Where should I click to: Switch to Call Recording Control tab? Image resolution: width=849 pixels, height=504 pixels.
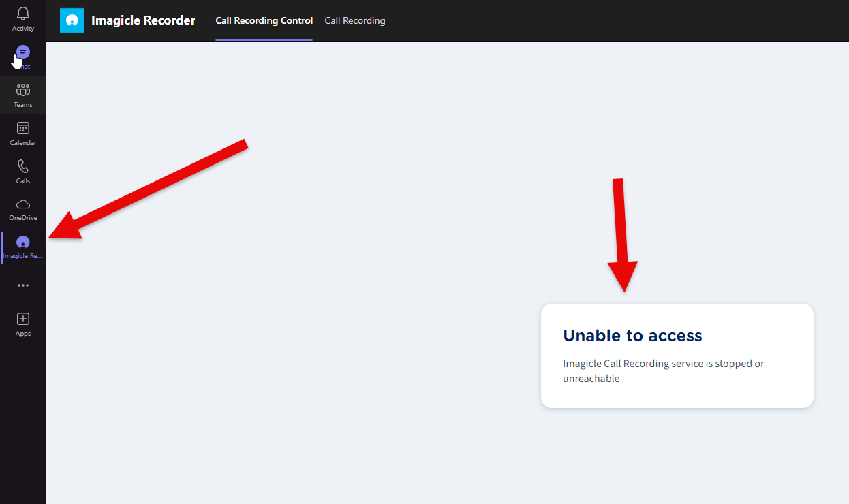(264, 20)
